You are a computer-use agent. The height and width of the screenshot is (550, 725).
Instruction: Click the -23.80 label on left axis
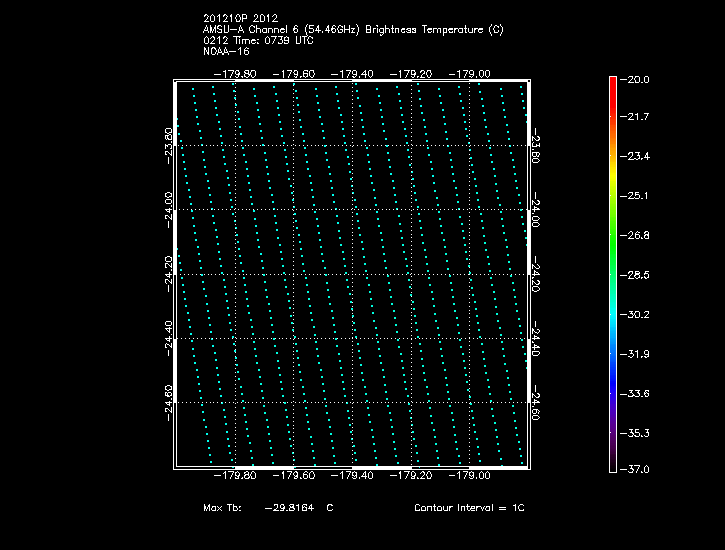pyautogui.click(x=169, y=144)
